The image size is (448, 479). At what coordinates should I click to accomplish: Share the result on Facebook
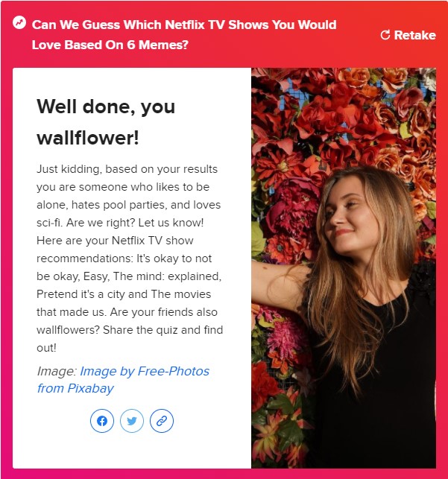click(x=102, y=421)
